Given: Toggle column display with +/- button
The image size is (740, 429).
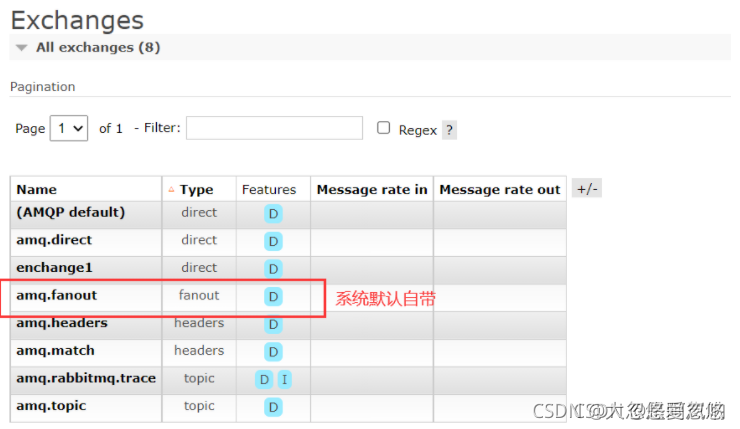Looking at the screenshot, I should [x=587, y=189].
